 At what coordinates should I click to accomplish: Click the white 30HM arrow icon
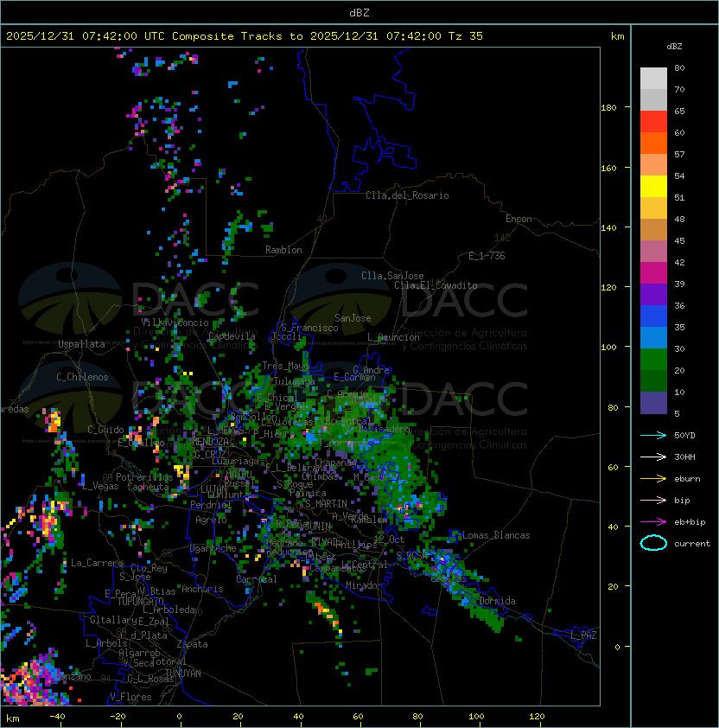click(x=653, y=457)
